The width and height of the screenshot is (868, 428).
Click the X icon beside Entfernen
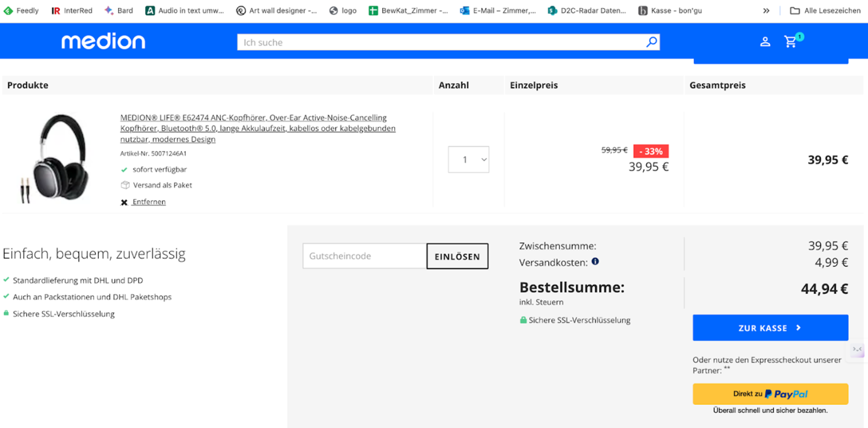(124, 202)
